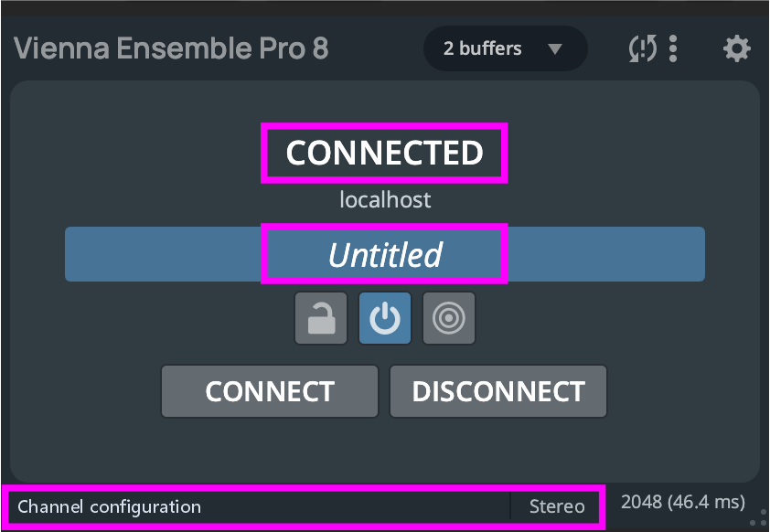Image resolution: width=770 pixels, height=532 pixels.
Task: Click the 2048 (46.4 ms) latency readout
Action: (x=682, y=502)
